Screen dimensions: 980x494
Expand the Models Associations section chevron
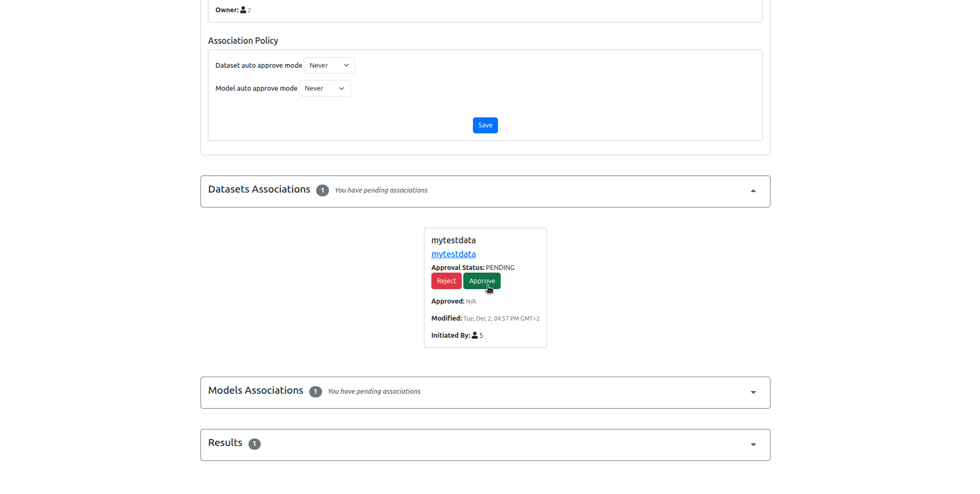[x=753, y=392]
